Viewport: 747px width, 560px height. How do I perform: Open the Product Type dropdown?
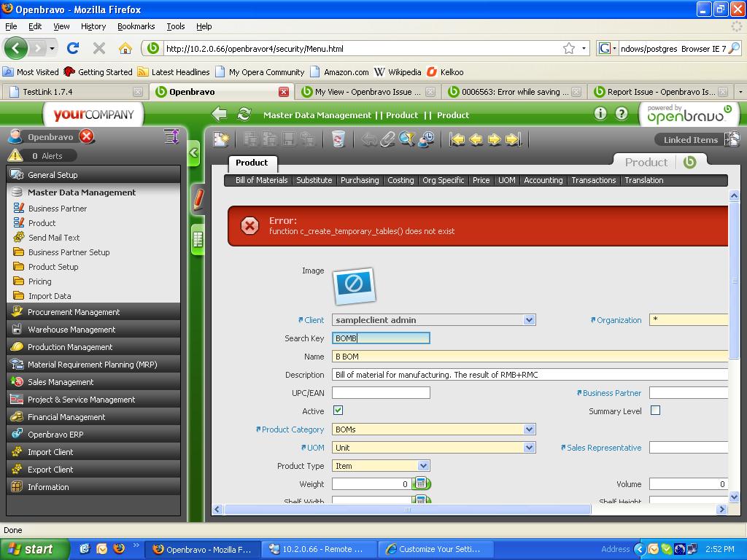(x=423, y=466)
